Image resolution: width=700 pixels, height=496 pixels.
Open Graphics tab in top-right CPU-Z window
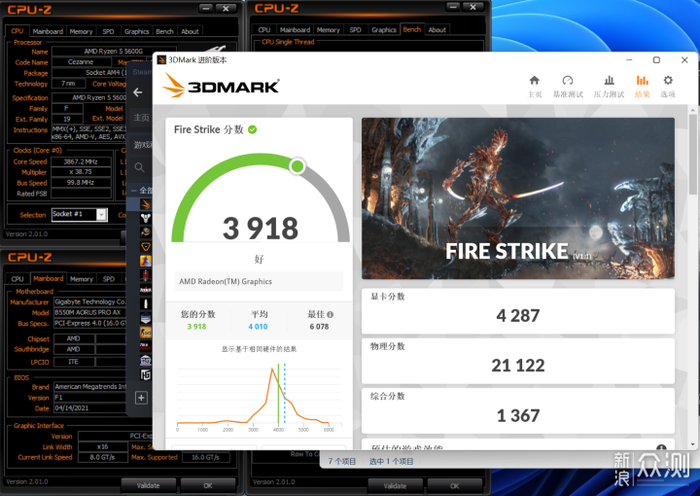384,29
